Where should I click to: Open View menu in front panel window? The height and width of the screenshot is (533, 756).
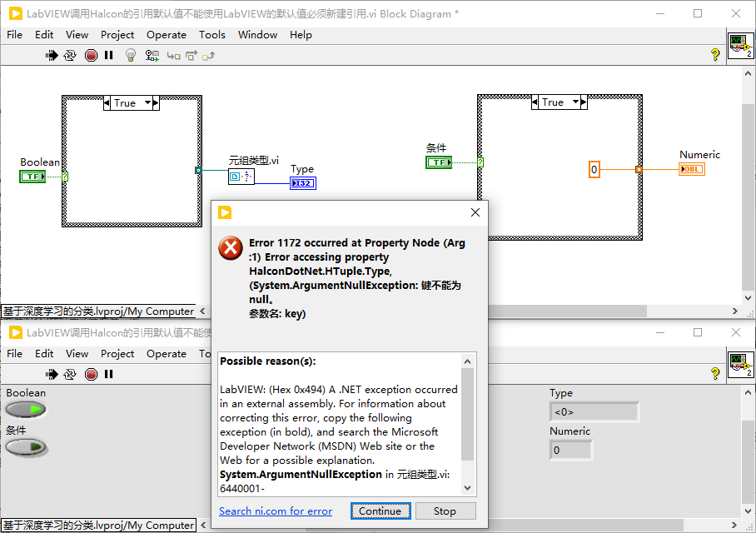[77, 354]
